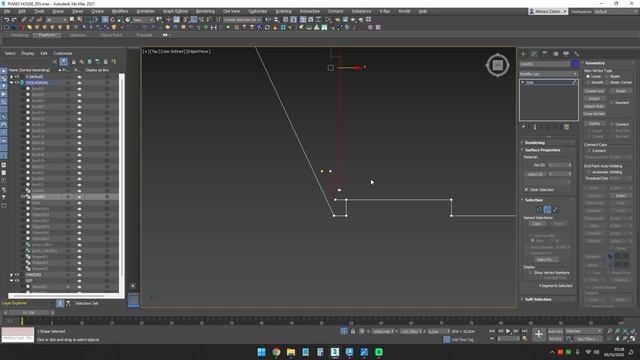Screen dimensions: 640x360
Task: Select the Smooth new vertex type
Action: (588, 82)
